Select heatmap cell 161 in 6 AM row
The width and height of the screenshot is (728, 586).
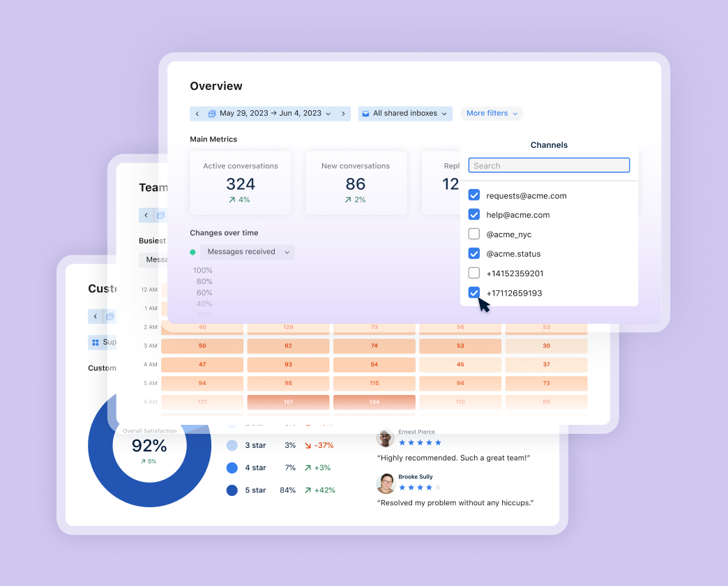[x=288, y=402]
